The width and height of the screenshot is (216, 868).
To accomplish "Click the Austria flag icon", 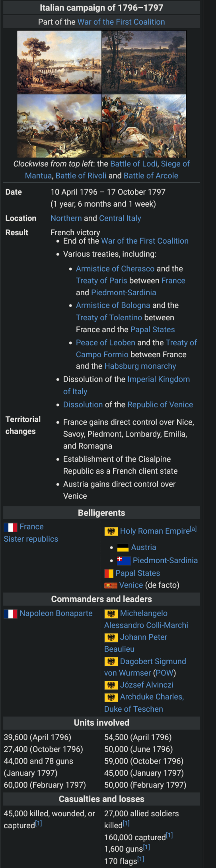I will coord(123,548).
